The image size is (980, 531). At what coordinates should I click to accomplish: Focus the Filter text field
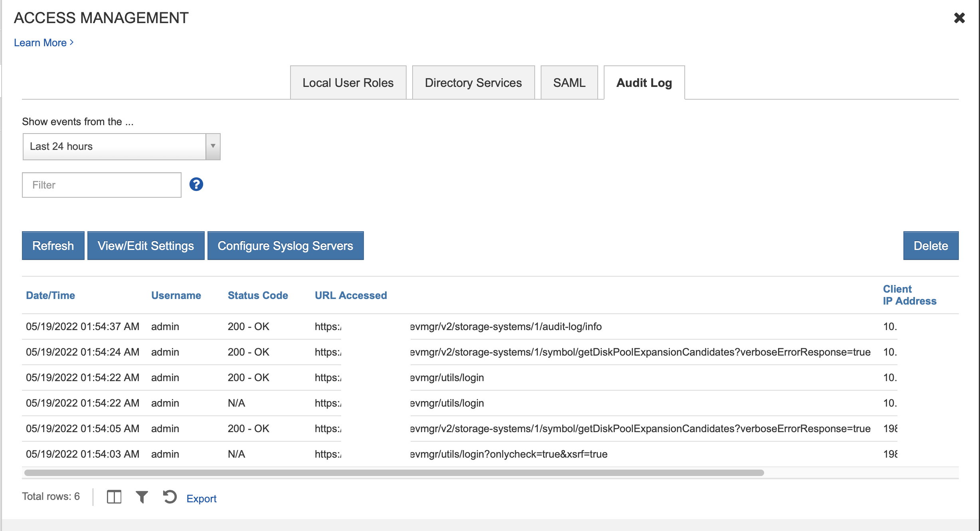(x=101, y=185)
